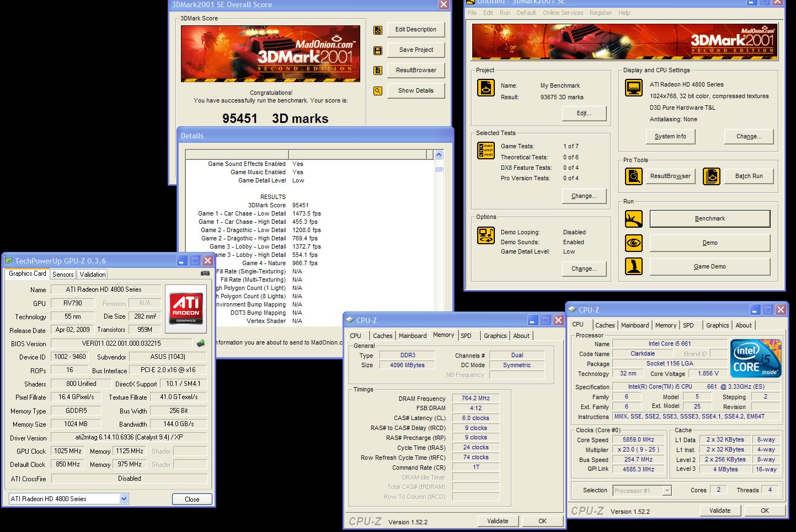The width and height of the screenshot is (796, 532).
Task: Open the graphics card selector dropdown in GPU-Z
Action: pos(124,498)
